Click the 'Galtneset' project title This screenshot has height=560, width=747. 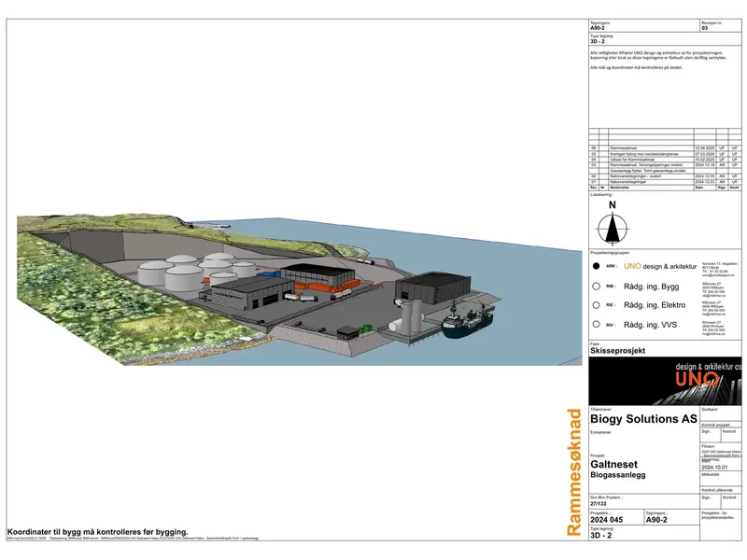tap(613, 464)
